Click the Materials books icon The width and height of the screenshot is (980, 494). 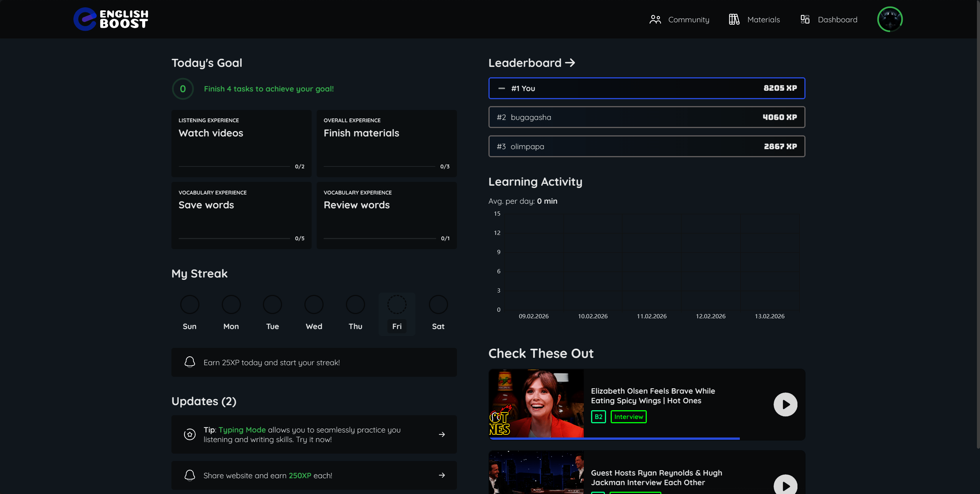pos(734,20)
